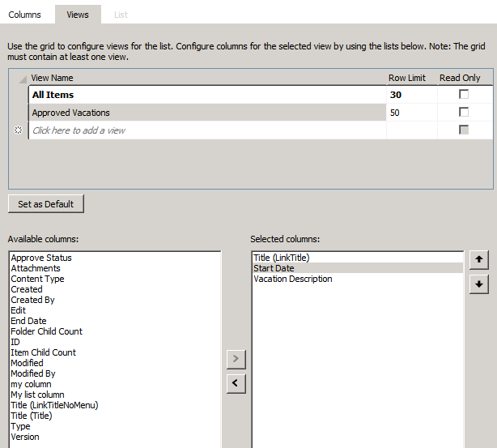Choose Approve Status in Available columns

[x=41, y=258]
